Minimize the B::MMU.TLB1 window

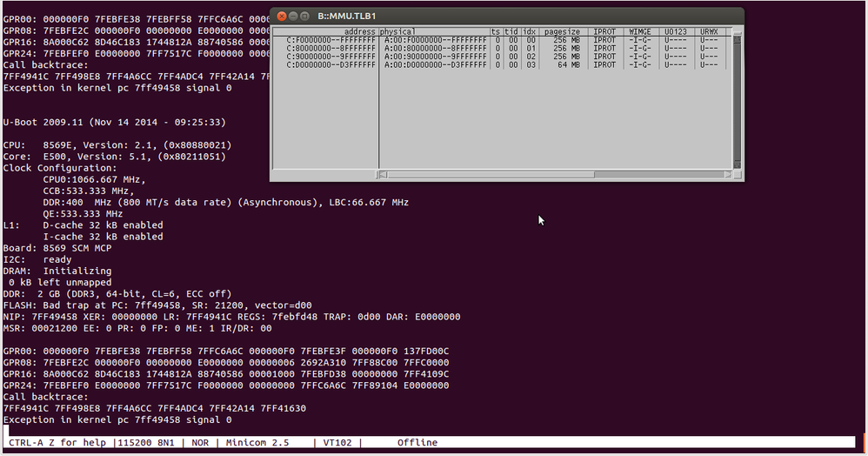coord(293,16)
